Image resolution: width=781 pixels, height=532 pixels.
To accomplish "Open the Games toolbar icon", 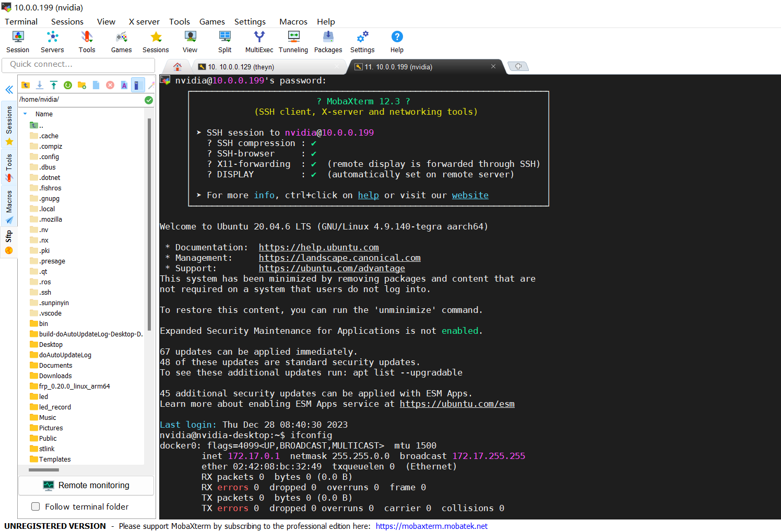I will point(121,42).
